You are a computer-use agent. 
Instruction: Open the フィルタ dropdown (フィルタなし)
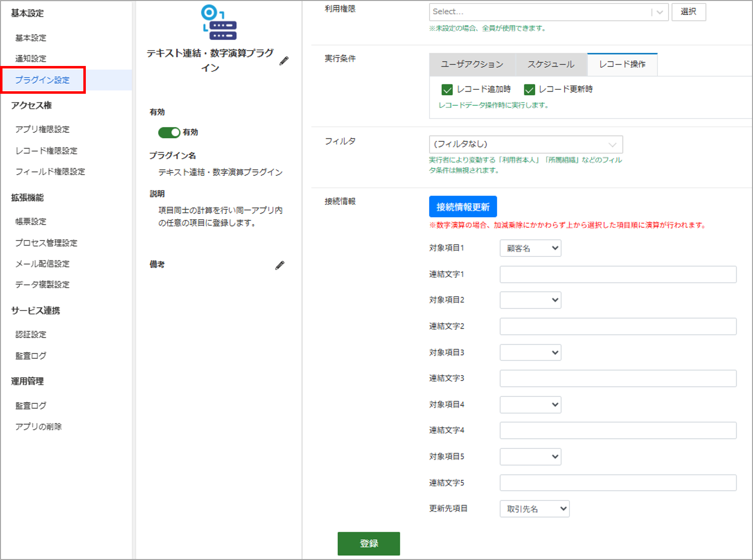click(526, 144)
